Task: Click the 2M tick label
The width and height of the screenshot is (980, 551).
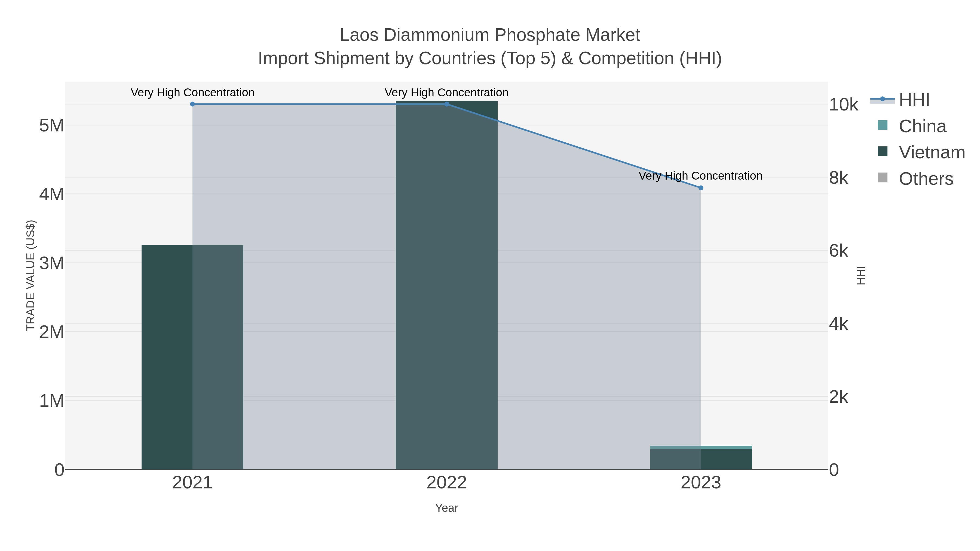Action: 52,332
